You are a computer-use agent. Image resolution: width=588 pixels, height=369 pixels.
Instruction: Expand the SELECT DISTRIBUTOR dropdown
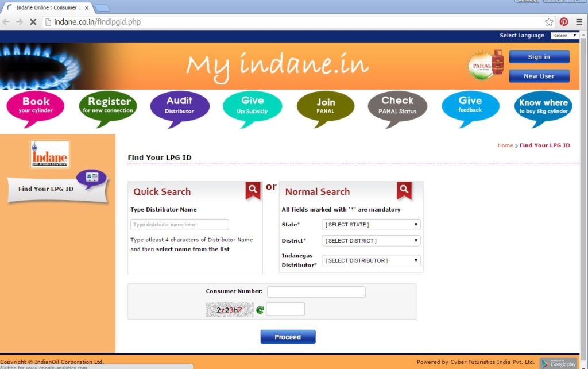coord(371,260)
